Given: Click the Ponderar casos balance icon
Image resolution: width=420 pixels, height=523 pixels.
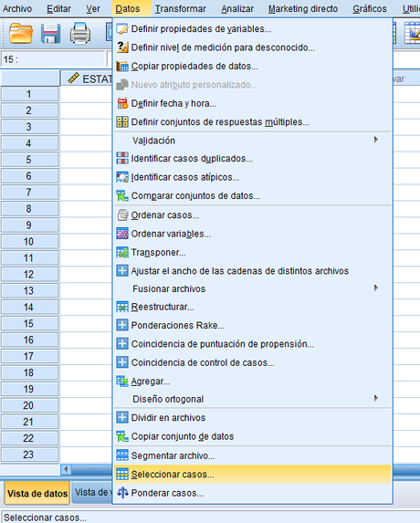Looking at the screenshot, I should pos(122,493).
